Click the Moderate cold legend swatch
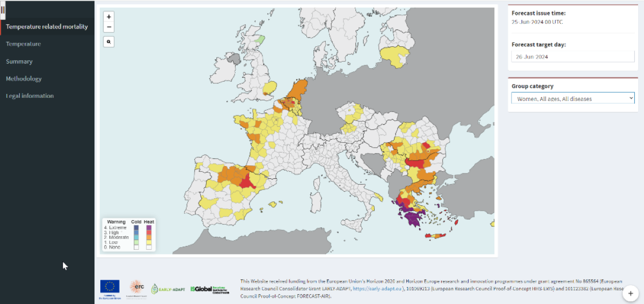 136,237
